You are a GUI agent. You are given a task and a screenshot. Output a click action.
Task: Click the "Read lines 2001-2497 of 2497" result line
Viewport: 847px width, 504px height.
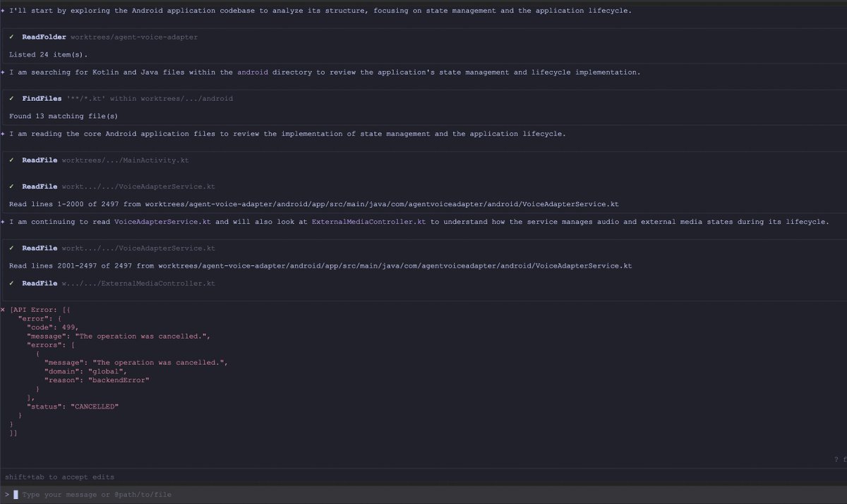click(x=320, y=266)
